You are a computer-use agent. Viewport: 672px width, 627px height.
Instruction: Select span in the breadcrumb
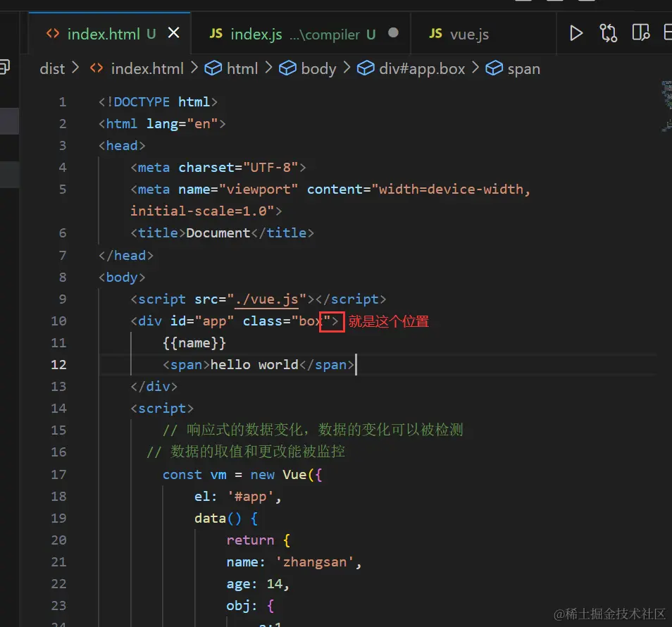[x=523, y=69]
